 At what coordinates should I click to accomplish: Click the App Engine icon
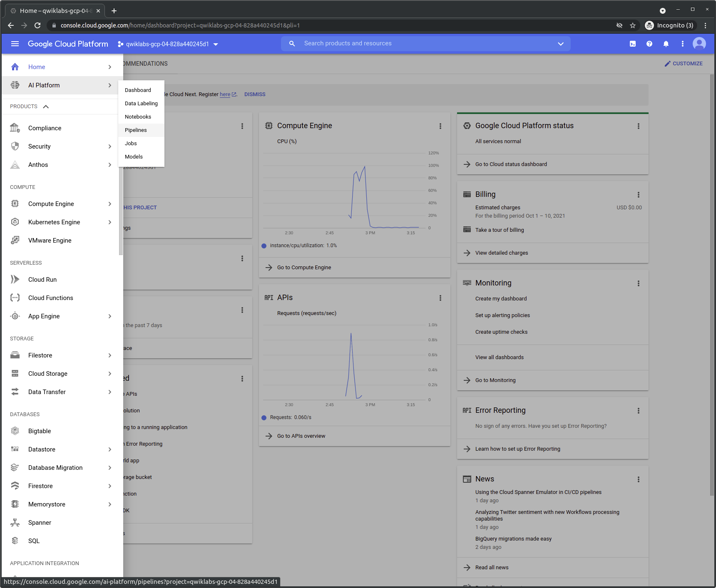point(15,316)
